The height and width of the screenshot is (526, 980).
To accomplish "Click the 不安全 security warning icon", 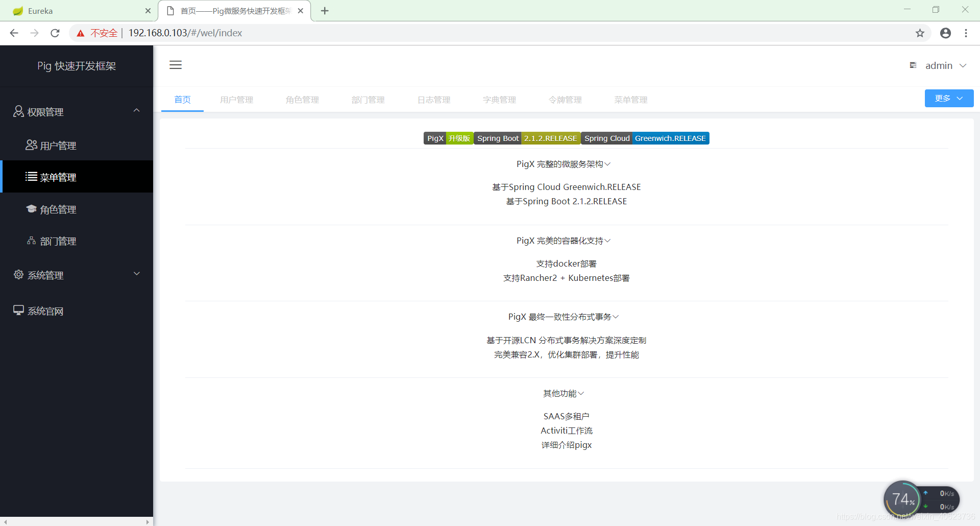I will pyautogui.click(x=81, y=33).
